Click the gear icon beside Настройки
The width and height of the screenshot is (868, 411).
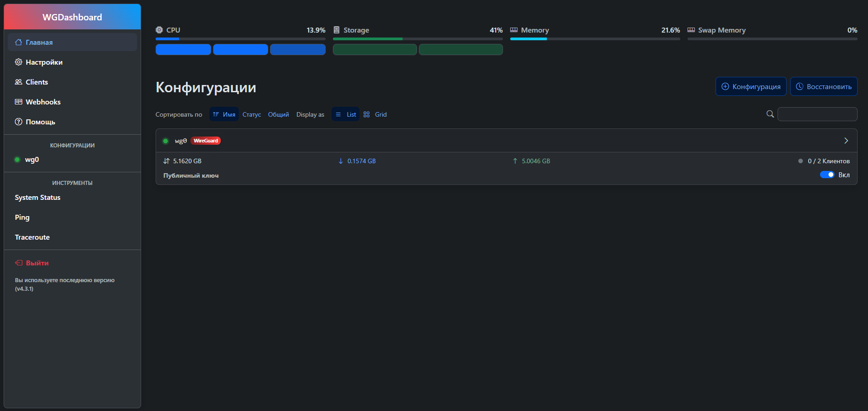tap(19, 62)
